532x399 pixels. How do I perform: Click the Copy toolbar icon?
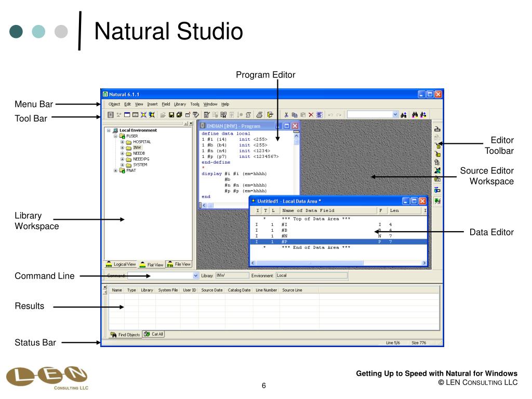pyautogui.click(x=295, y=115)
